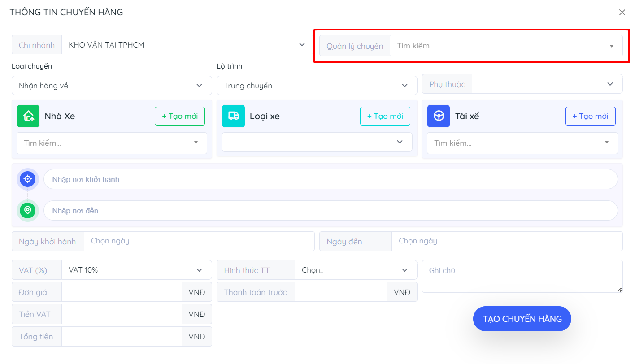The height and width of the screenshot is (364, 635).
Task: Expand the Quản lý chuyến search dropdown
Action: click(x=506, y=46)
